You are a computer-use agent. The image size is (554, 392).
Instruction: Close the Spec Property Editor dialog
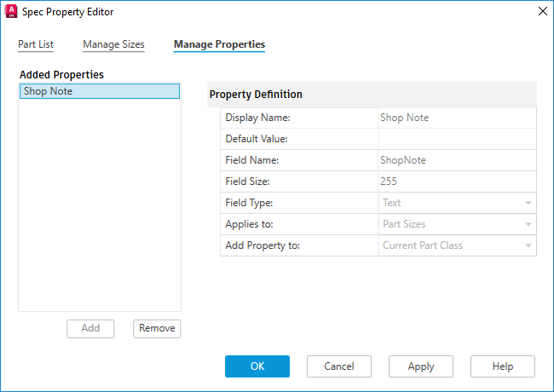[542, 12]
